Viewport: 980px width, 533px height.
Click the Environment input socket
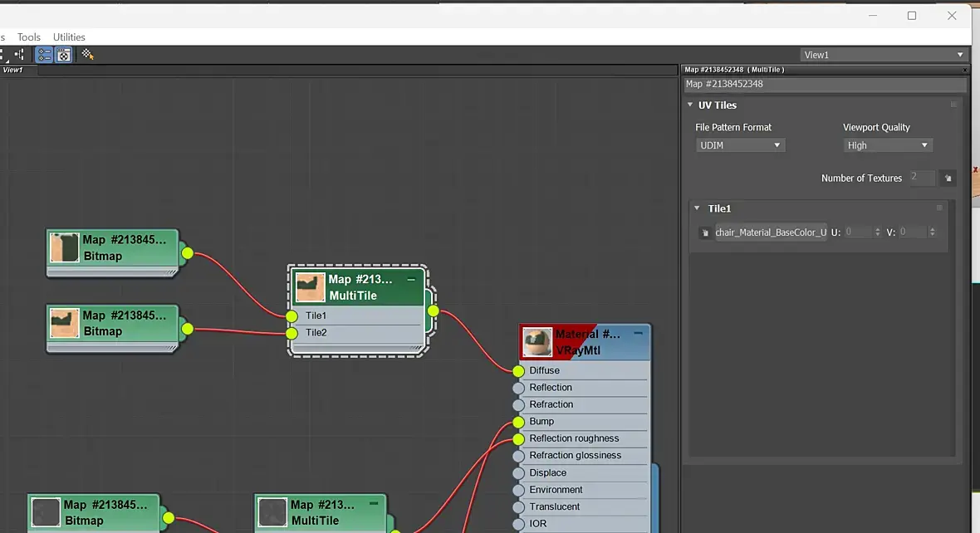[518, 491]
